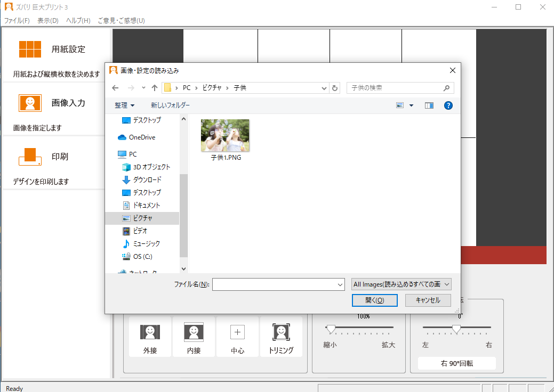Change the file view mode icon
554x392 pixels.
click(399, 105)
